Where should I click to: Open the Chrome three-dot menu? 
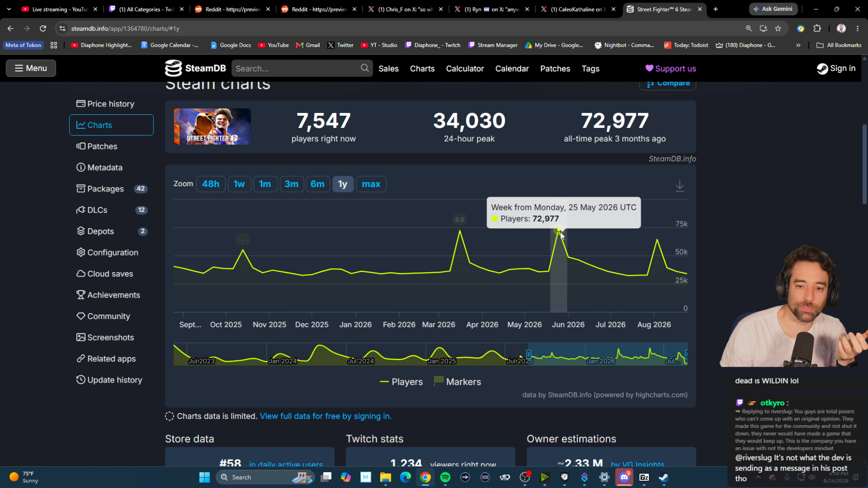857,28
